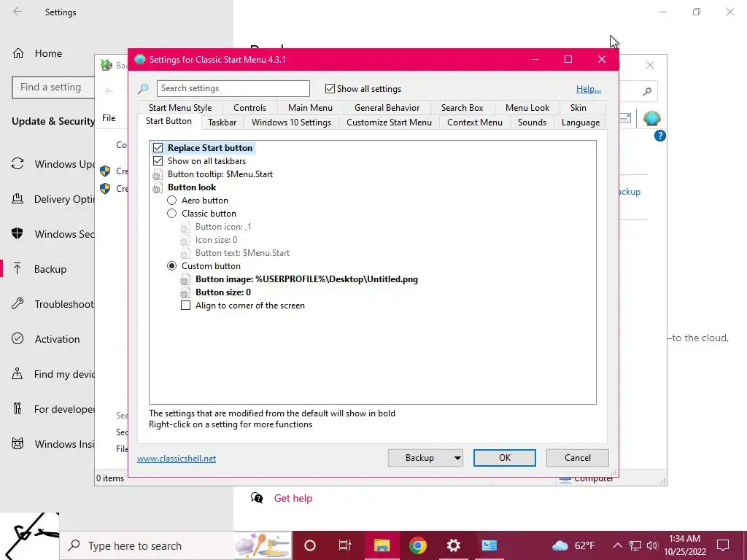
Task: Show hidden system tray icons
Action: point(617,545)
